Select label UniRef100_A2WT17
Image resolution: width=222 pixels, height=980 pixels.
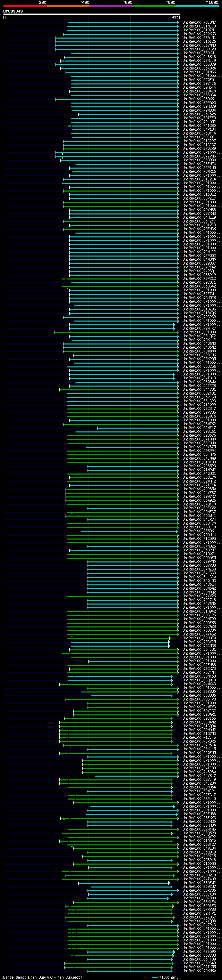click(199, 428)
